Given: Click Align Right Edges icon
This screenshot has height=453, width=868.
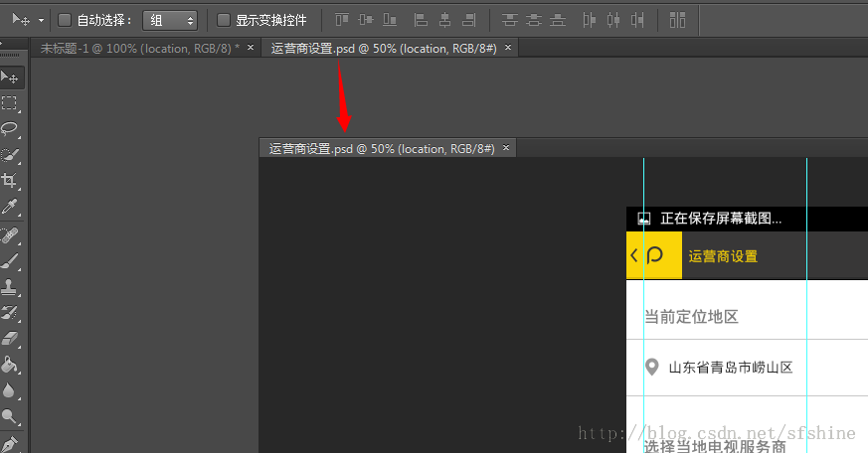Looking at the screenshot, I should click(469, 20).
